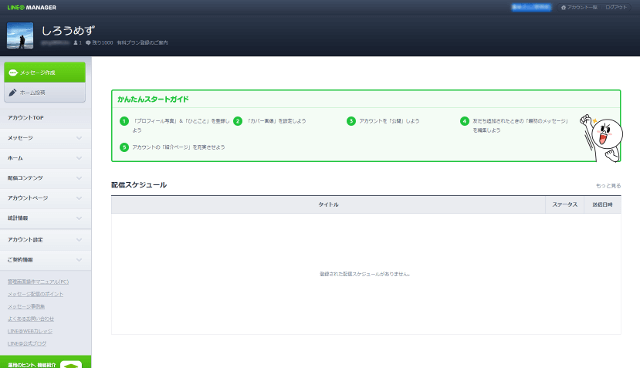Click the green メッセージ作成 button
This screenshot has width=640, height=368.
pos(45,72)
